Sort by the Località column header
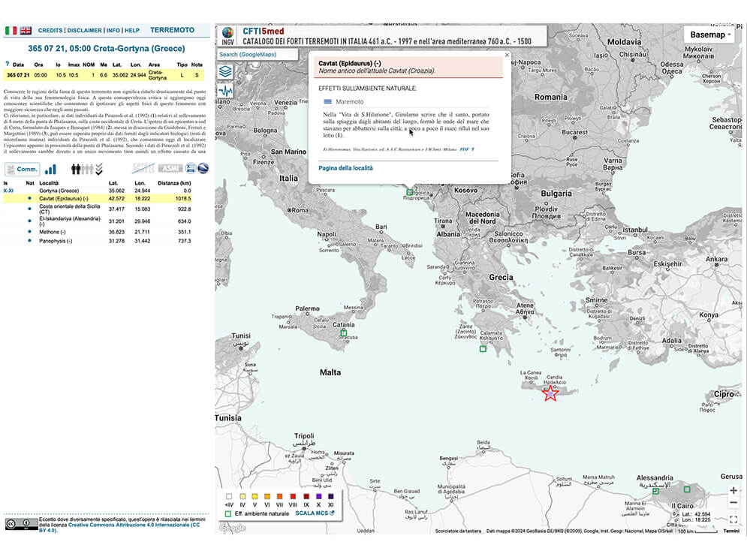The image size is (747, 560). click(x=49, y=183)
